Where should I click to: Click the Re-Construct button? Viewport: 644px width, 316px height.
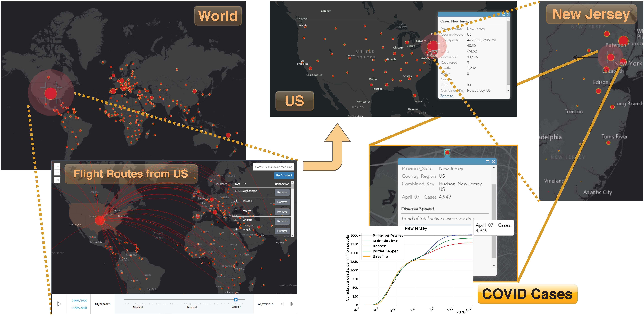coord(284,175)
